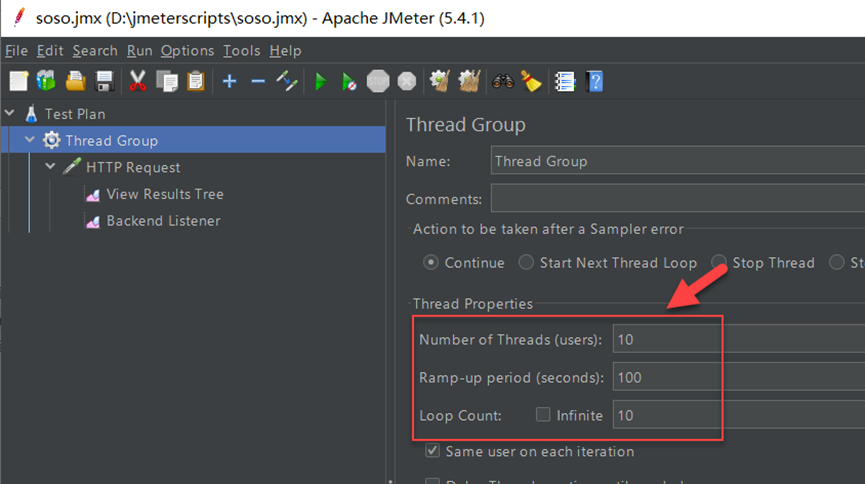Click the Comments input field
865x484 pixels.
[x=678, y=198]
